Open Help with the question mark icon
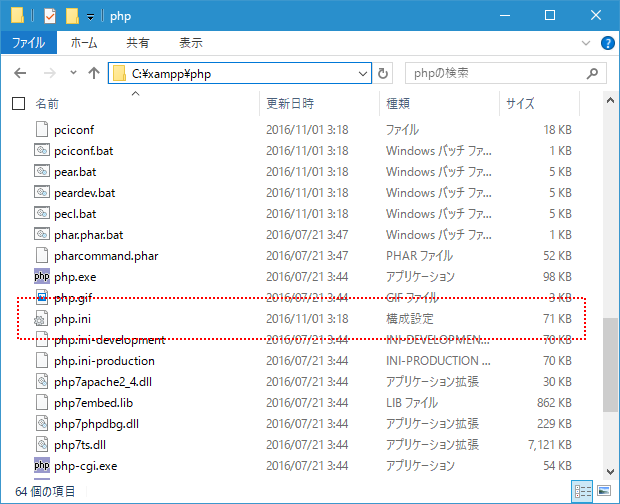620x504 pixels. coord(607,43)
